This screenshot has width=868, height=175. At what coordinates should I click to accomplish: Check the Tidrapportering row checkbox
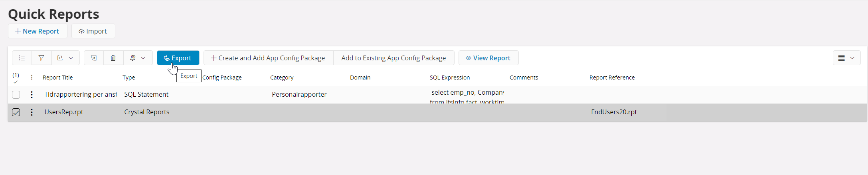pyautogui.click(x=16, y=95)
